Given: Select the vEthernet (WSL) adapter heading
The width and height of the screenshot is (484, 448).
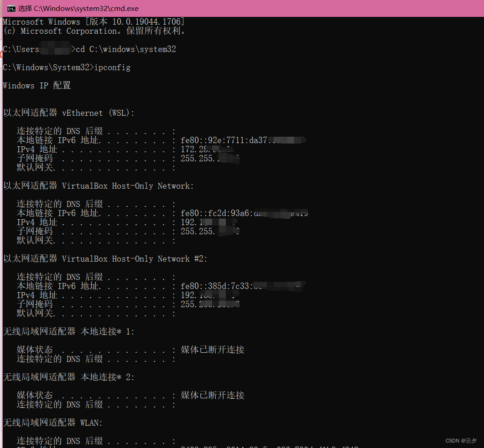Looking at the screenshot, I should (x=68, y=113).
